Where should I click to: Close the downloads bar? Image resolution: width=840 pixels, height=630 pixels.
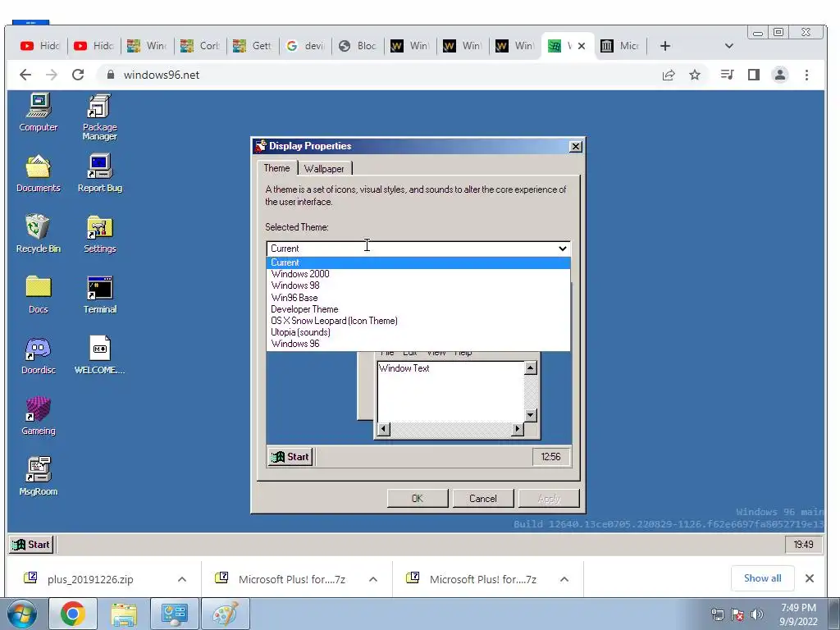(x=810, y=578)
